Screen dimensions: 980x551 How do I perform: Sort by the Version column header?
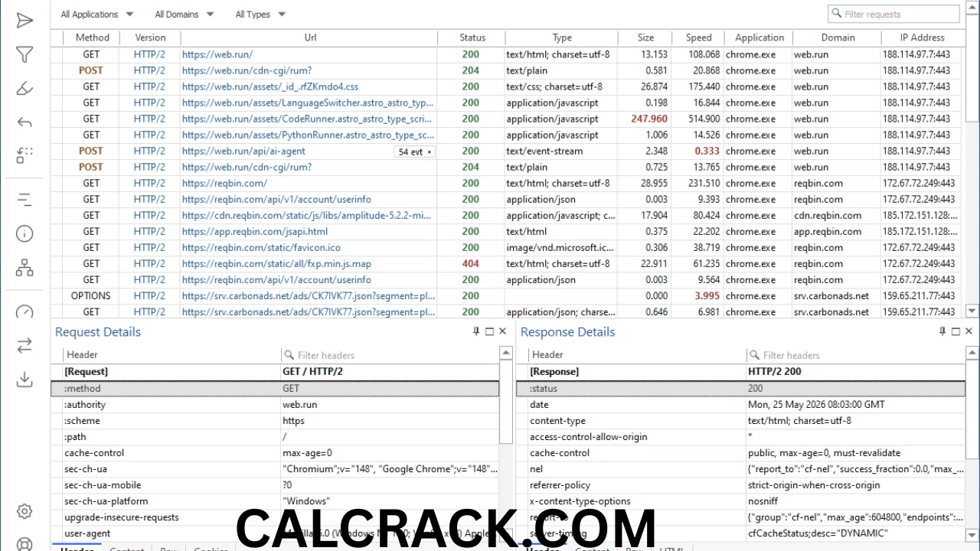[x=150, y=37]
